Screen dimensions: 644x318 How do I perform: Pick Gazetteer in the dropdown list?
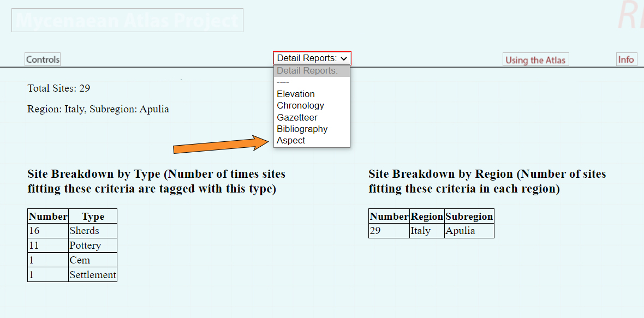(297, 117)
